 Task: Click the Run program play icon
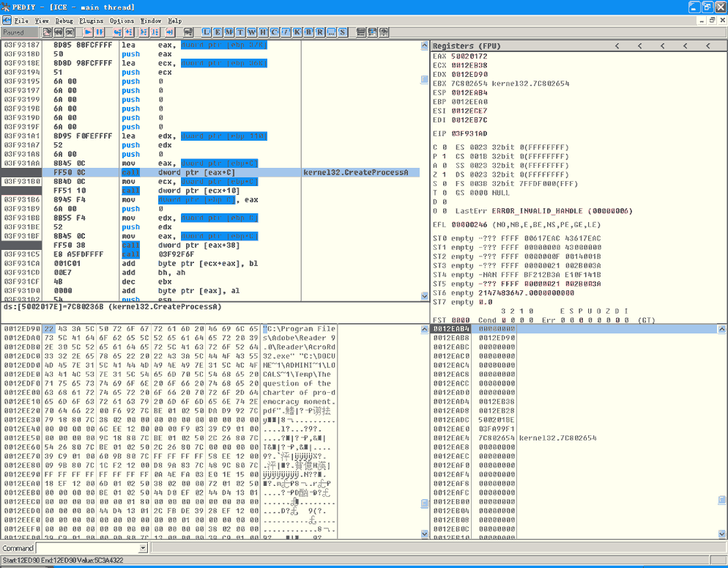(89, 32)
